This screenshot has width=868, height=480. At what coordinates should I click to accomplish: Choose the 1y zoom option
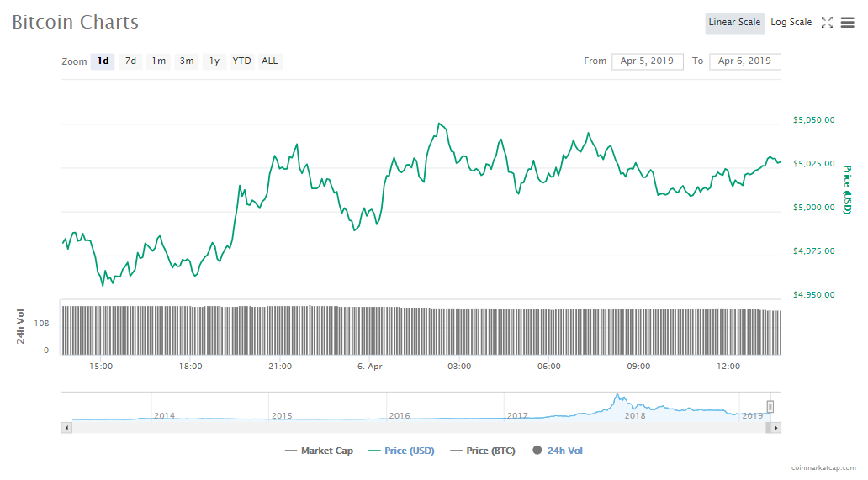point(214,61)
